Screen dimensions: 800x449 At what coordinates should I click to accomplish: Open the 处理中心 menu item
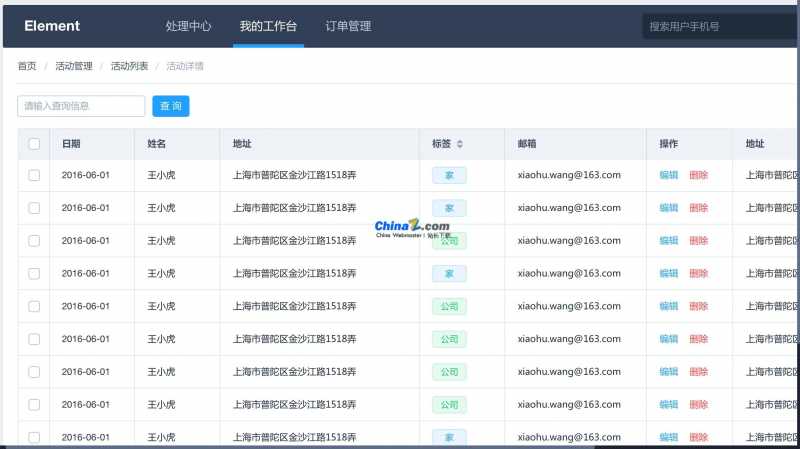pyautogui.click(x=188, y=26)
